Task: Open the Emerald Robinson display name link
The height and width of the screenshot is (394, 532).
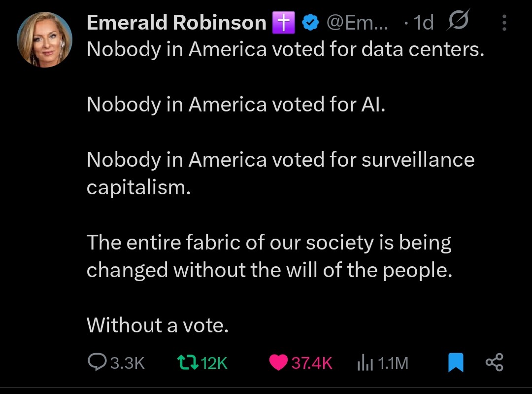Action: pyautogui.click(x=176, y=23)
